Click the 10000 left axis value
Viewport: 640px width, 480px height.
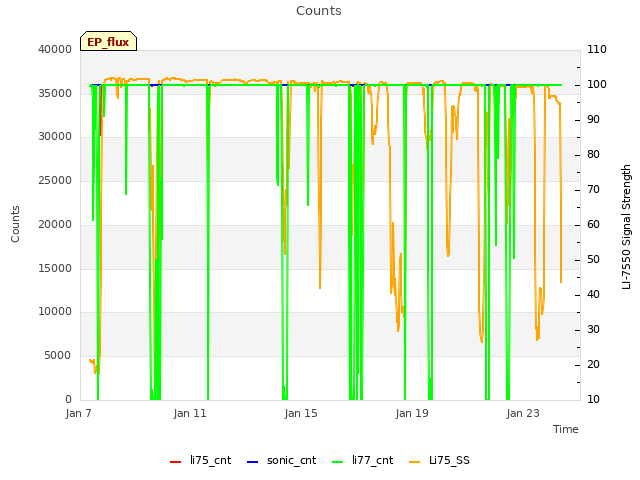pyautogui.click(x=55, y=312)
